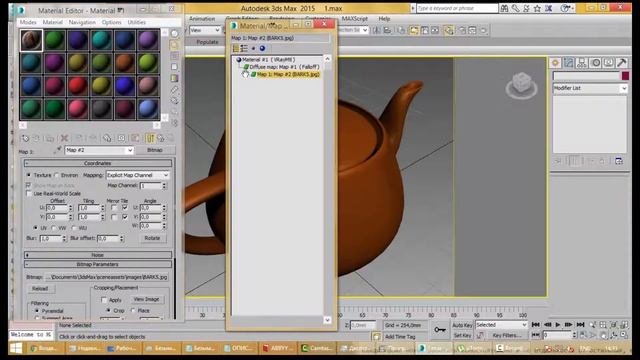Click the red X reset map icon
Screen dimensions: 640x360
coord(64,138)
